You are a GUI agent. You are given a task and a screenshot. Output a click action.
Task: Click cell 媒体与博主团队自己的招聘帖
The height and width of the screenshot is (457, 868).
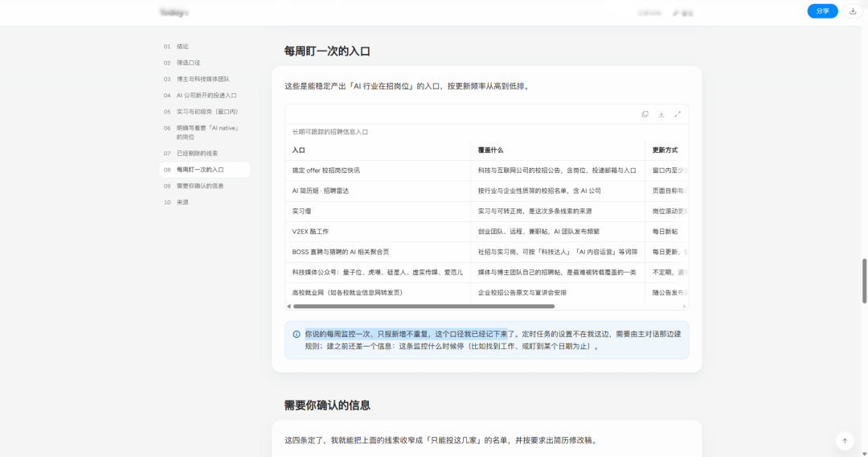coord(558,273)
